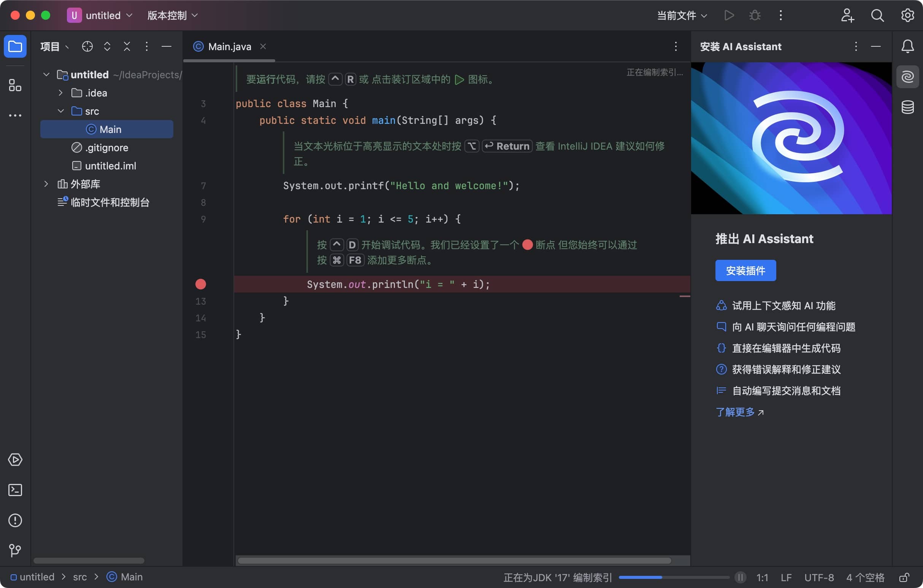Open the Problems tool window
The image size is (923, 588).
coord(15,520)
